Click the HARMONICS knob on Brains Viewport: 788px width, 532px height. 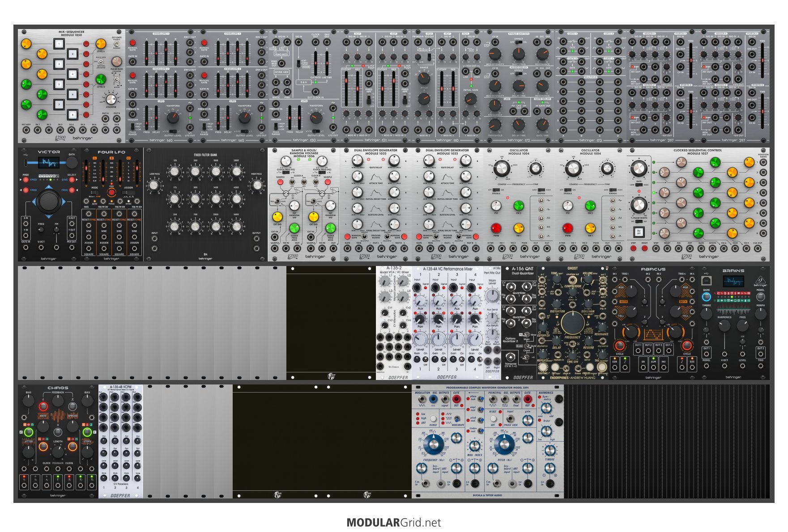(x=724, y=325)
